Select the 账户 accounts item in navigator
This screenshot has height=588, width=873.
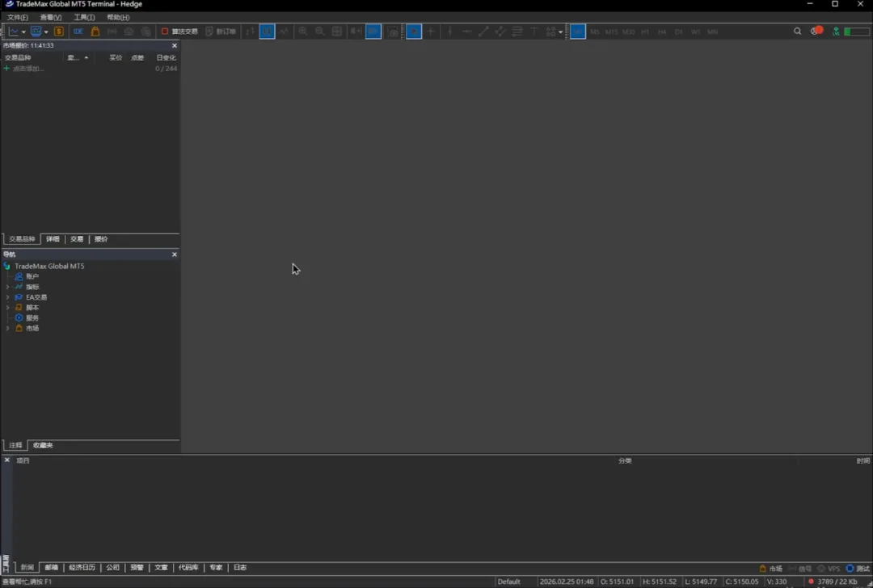(32, 276)
